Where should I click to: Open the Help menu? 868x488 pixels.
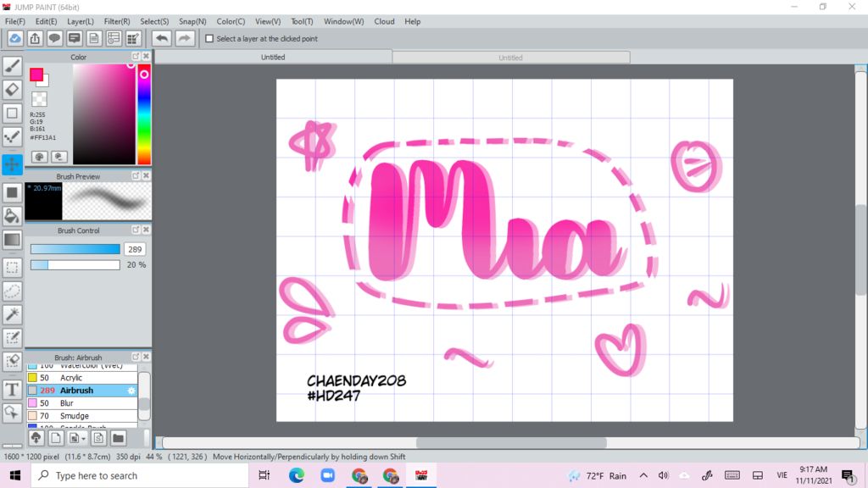coord(413,21)
